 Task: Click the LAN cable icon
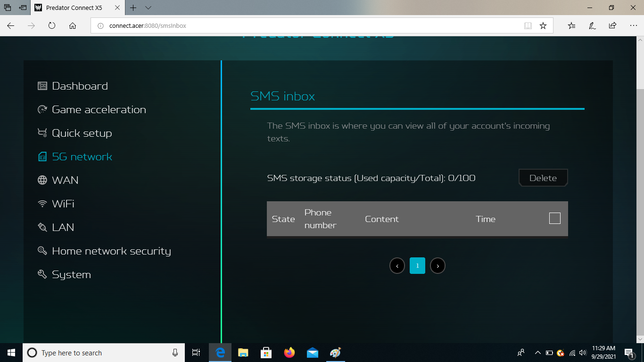[x=42, y=227]
